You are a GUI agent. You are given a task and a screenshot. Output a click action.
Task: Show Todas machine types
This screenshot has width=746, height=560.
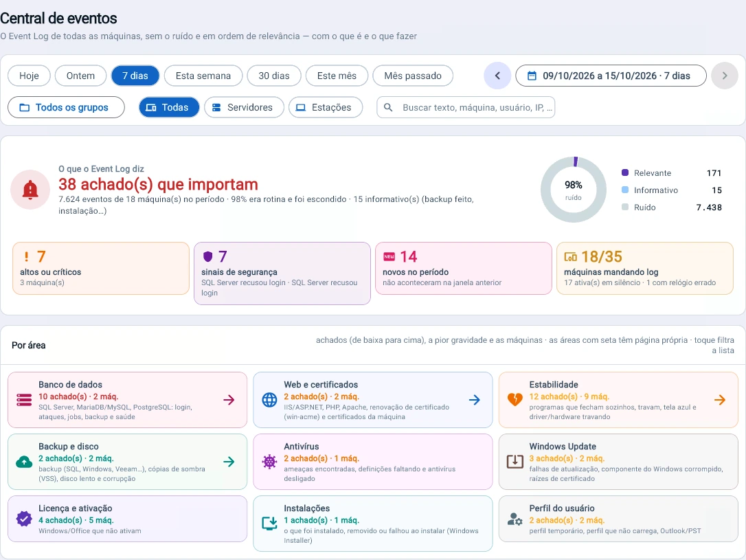(169, 107)
